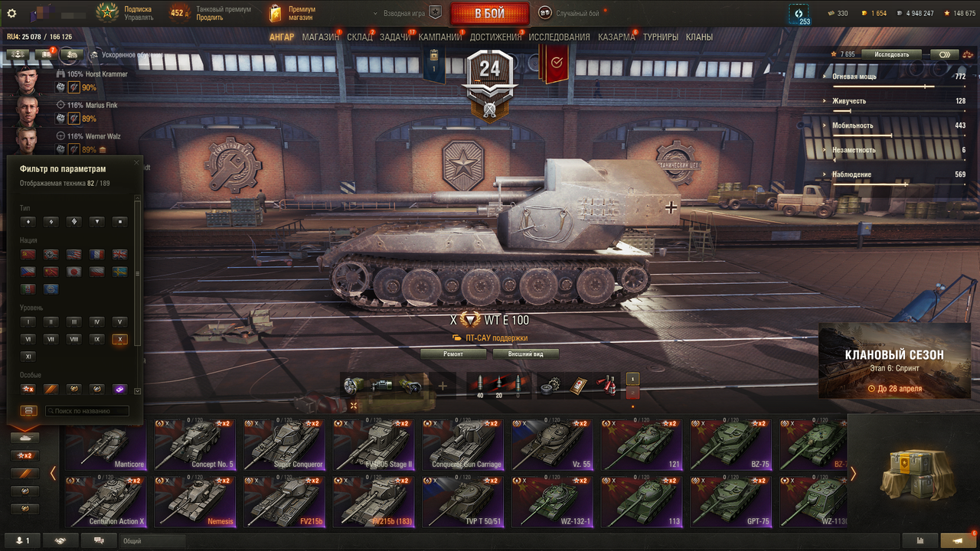The height and width of the screenshot is (551, 980).
Task: Toggle the Japan nation filter flag
Action: point(74,271)
